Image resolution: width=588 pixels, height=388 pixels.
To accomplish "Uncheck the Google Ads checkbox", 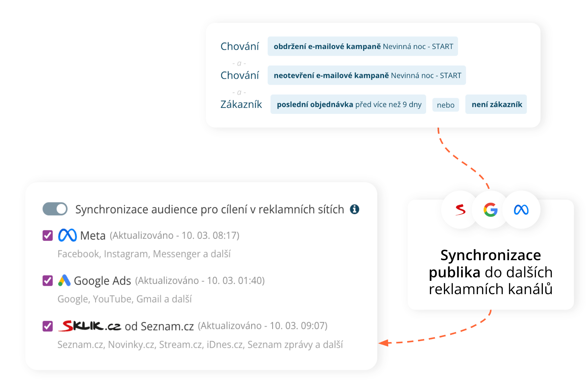I will (x=48, y=281).
